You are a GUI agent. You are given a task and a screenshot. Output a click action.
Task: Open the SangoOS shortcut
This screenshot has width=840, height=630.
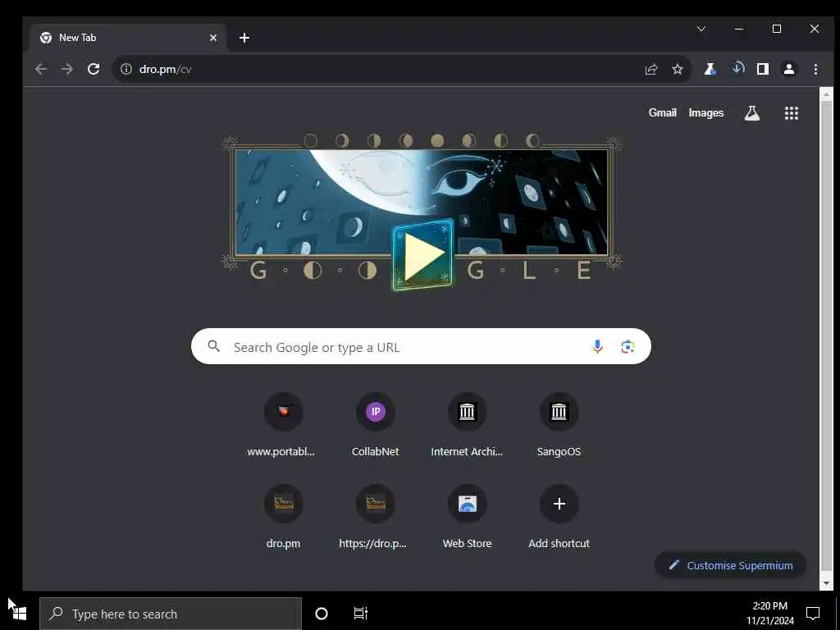[559, 426]
